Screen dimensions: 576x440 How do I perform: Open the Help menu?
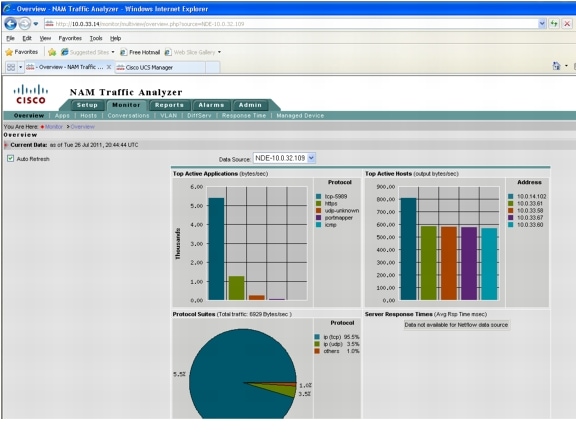115,38
